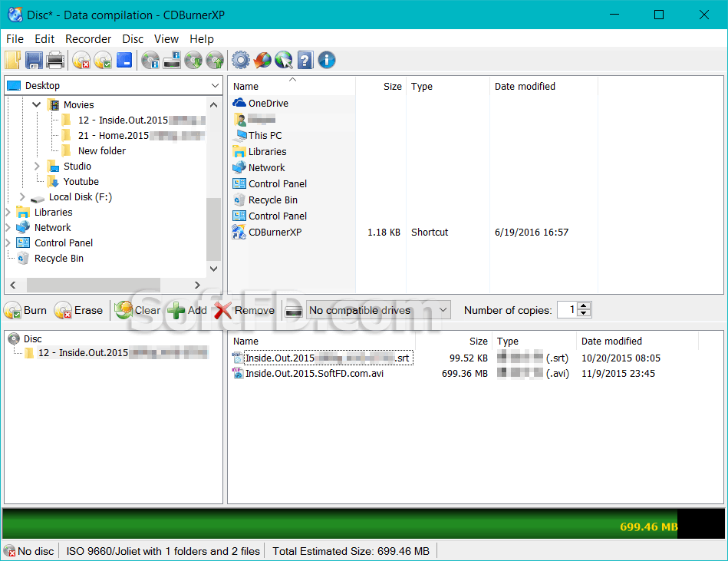The width and height of the screenshot is (728, 561).
Task: Click the folder tree horizontal scrollbar thumb
Action: (94, 285)
